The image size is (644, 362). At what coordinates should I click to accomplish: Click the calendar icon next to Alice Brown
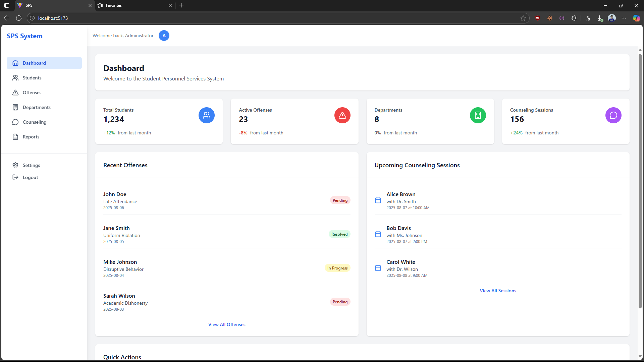(378, 200)
